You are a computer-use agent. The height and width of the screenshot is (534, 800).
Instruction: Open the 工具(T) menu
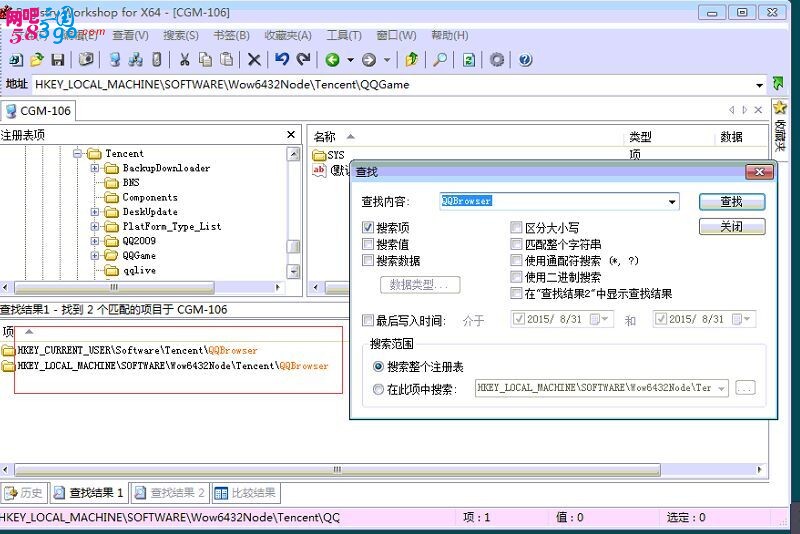coord(344,35)
